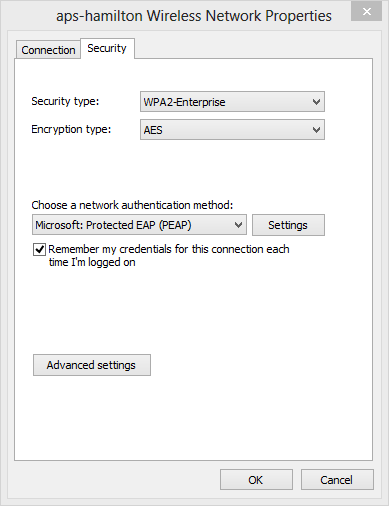
Task: Click 'Choose a network authentication method:' label
Action: coord(132,205)
